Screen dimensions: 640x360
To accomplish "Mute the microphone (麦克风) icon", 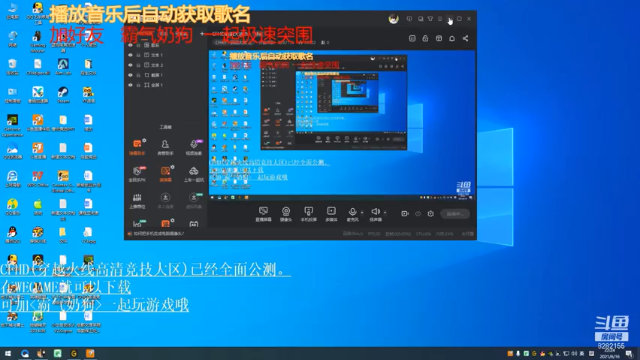I will (352, 212).
